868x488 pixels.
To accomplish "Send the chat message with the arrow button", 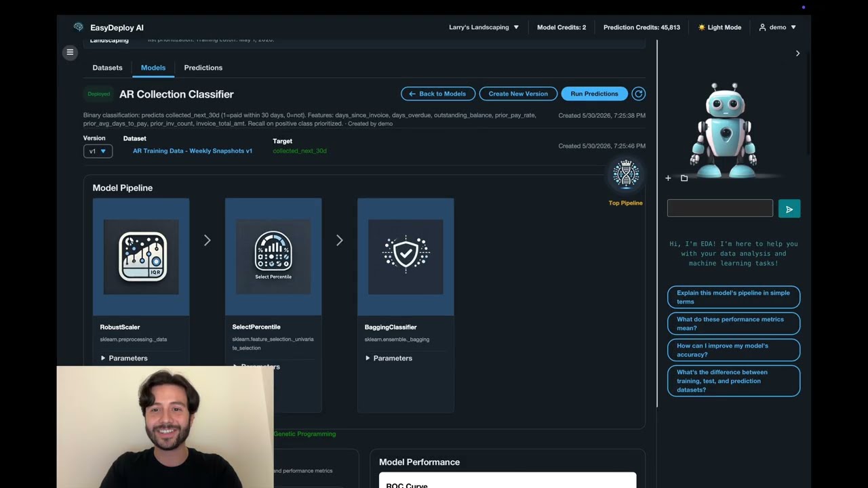I will click(x=789, y=209).
